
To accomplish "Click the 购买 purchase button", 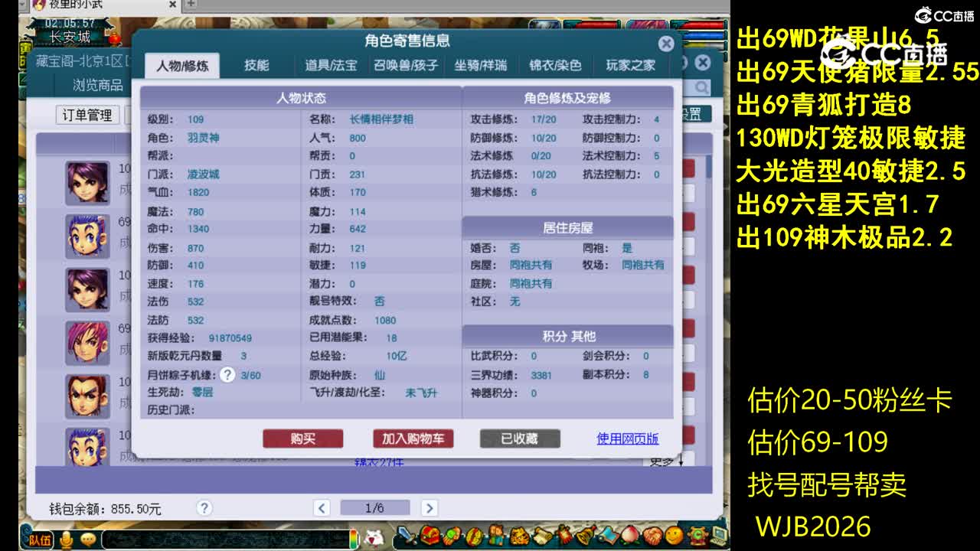I will click(303, 439).
